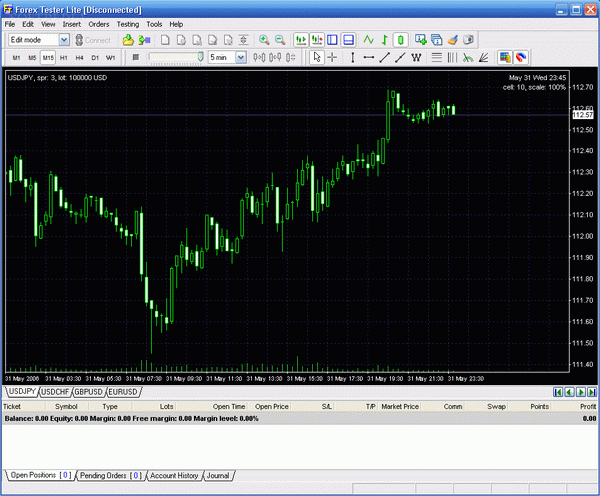The width and height of the screenshot is (600, 496).
Task: Switch to bar chart view
Action: [x=385, y=40]
